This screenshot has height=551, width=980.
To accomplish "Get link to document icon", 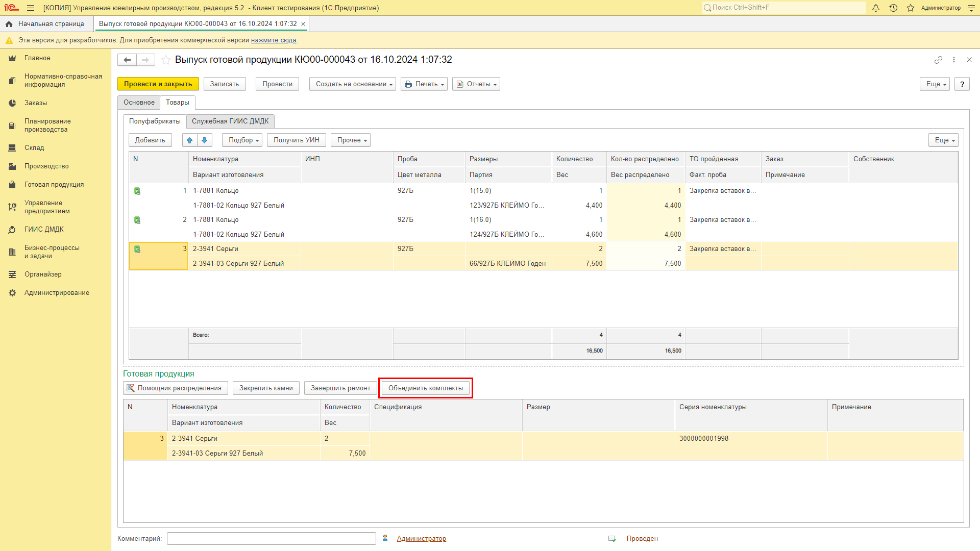I will pos(938,60).
